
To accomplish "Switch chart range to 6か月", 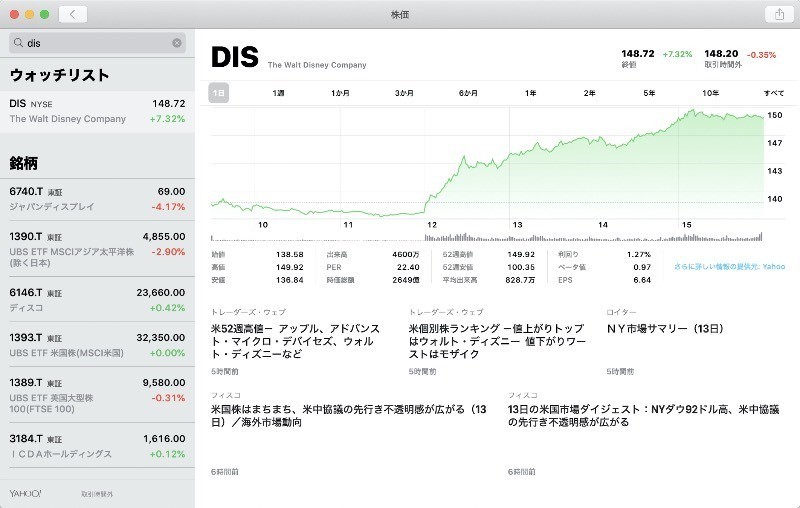I will tap(468, 93).
